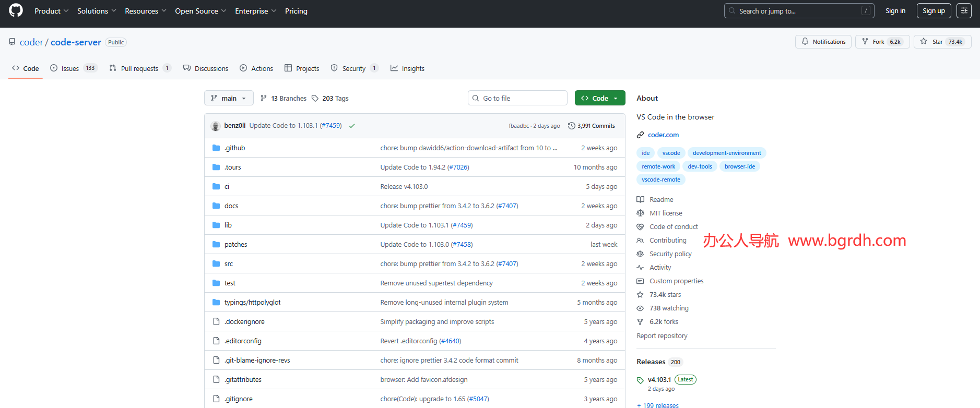Click the Go to file field

coord(517,98)
